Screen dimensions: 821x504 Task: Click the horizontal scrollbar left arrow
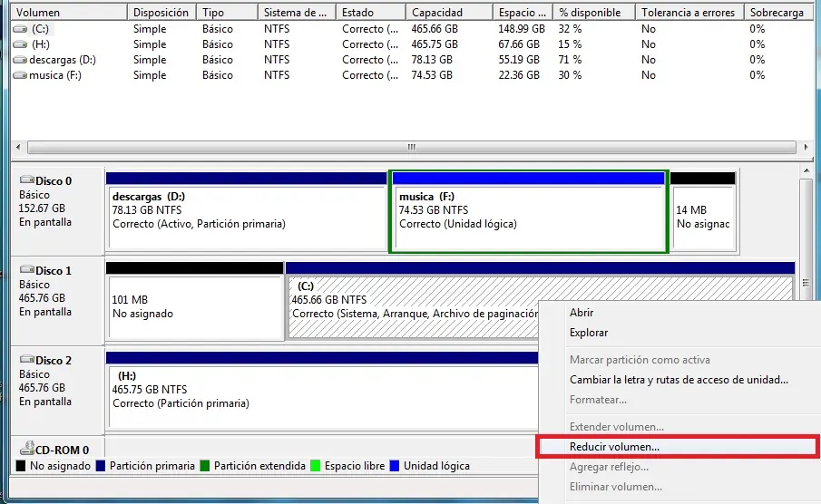[x=18, y=147]
